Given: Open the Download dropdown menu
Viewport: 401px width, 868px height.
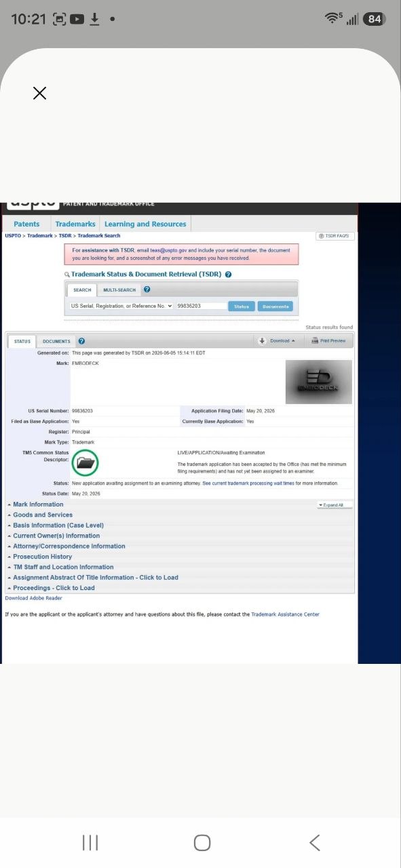Looking at the screenshot, I should (282, 341).
